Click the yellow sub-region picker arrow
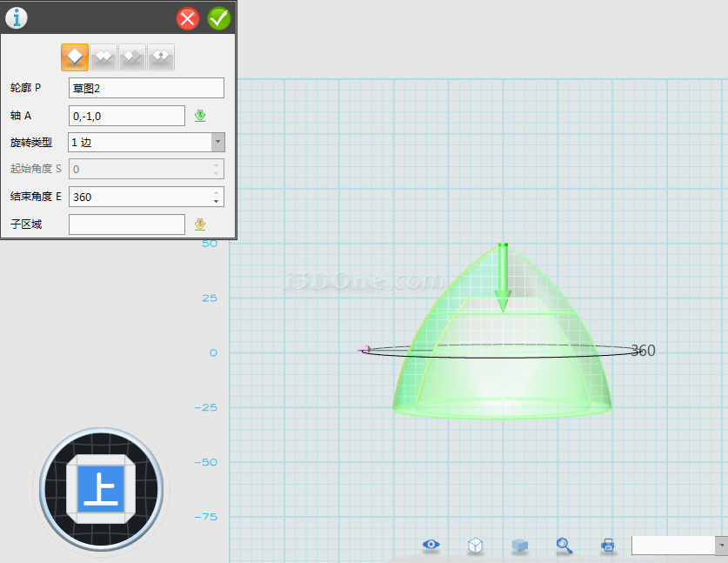Viewport: 728px width, 563px height. click(200, 225)
